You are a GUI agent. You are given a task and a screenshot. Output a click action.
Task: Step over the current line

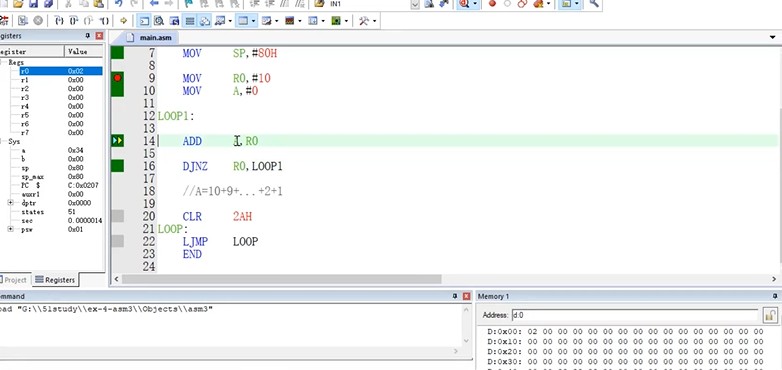pos(74,20)
